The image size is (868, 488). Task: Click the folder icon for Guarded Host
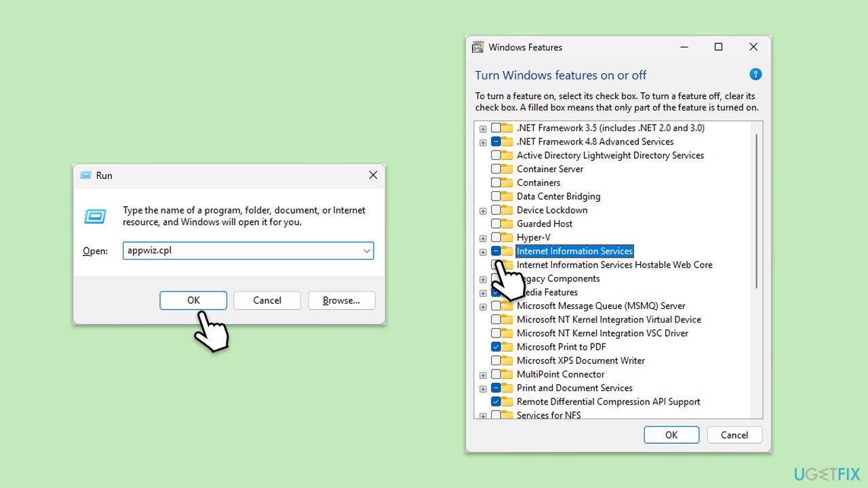click(507, 224)
